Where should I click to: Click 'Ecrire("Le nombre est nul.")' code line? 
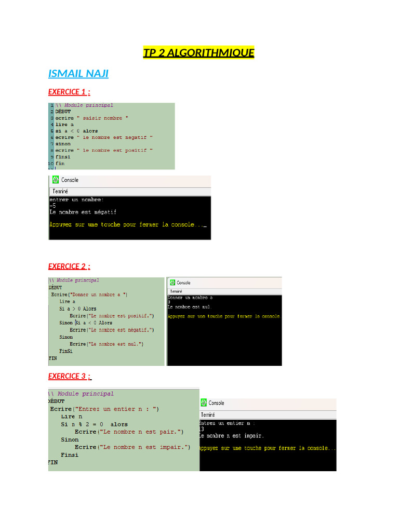click(x=107, y=344)
